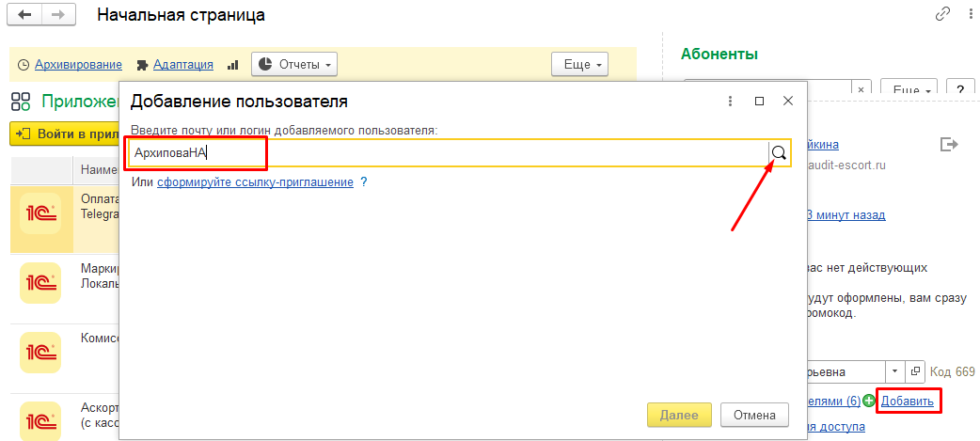The image size is (980, 441).
Task: Click the Войти в приложение yellow button
Action: [64, 134]
